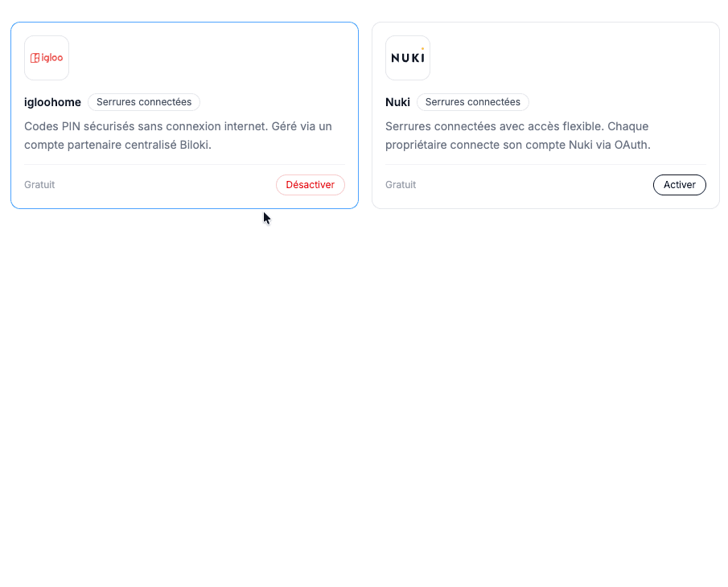
Task: Click Nuki's Serrures connectées badge
Action: tap(473, 102)
